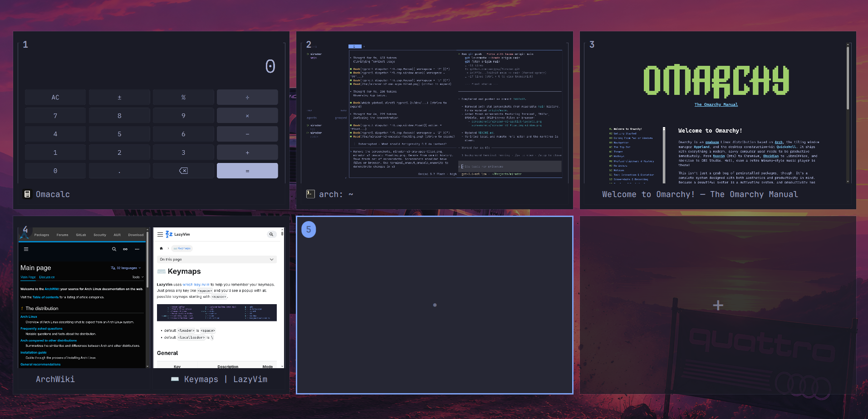The height and width of the screenshot is (419, 868).
Task: Click the equals button in Omacalc
Action: point(247,171)
